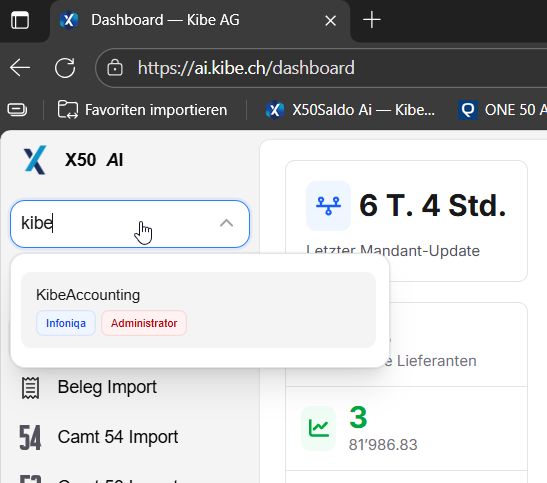Click the favorites bar toggle icon
Screen dimensions: 547x483
pyautogui.click(x=17, y=110)
